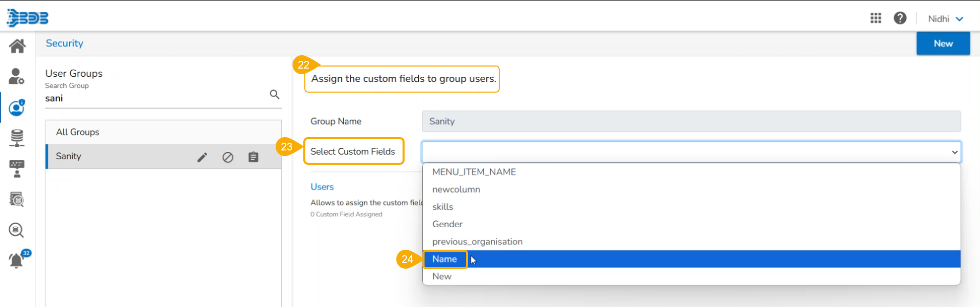The width and height of the screenshot is (980, 307).
Task: Open notifications bell with 32 badge
Action: coord(17,260)
